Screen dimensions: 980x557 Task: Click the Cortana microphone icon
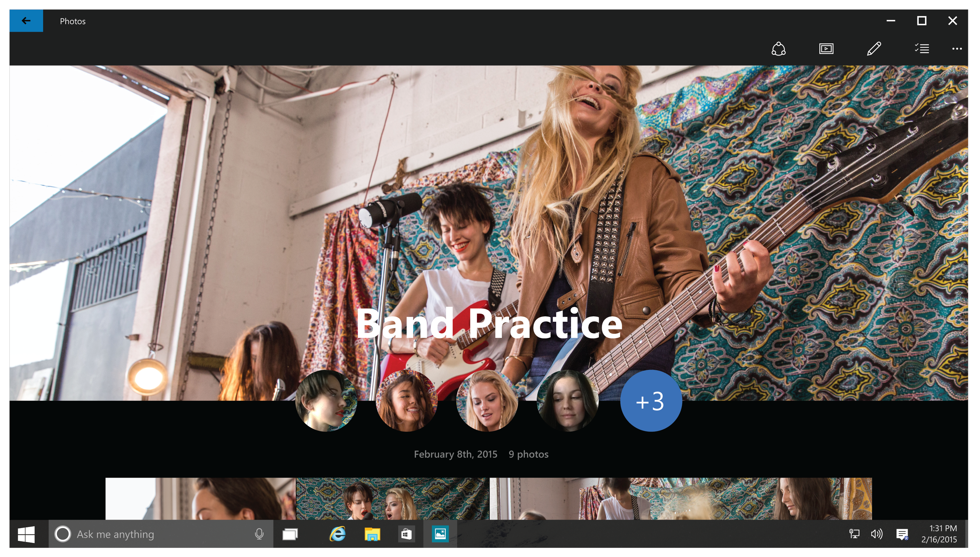259,534
